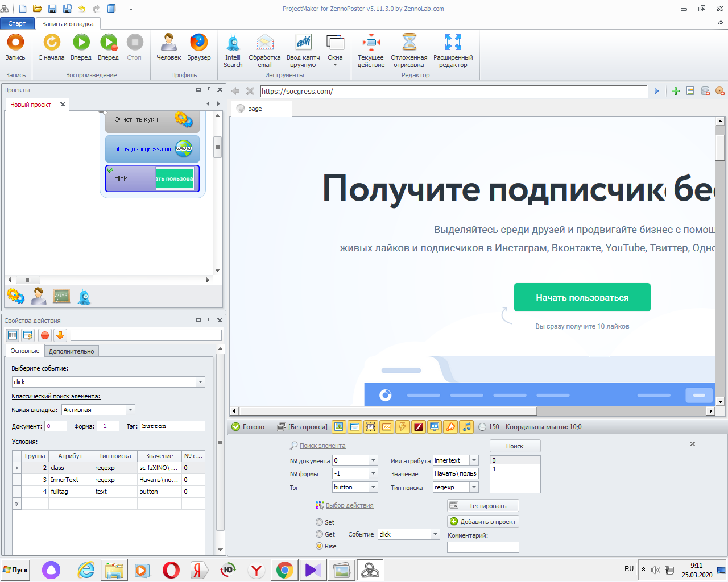
Task: Open Расширенный редактор
Action: 453,51
